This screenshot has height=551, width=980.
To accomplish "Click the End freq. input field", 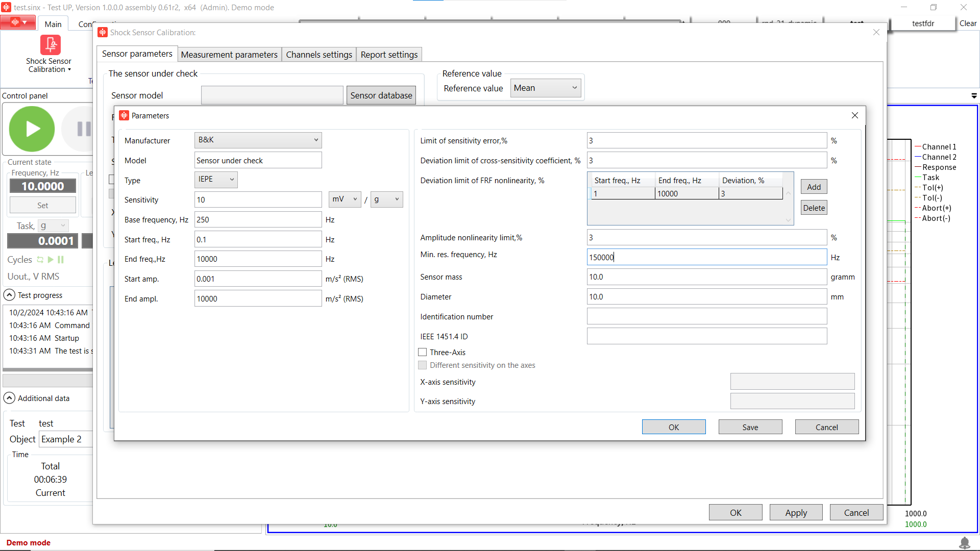I will pyautogui.click(x=258, y=259).
